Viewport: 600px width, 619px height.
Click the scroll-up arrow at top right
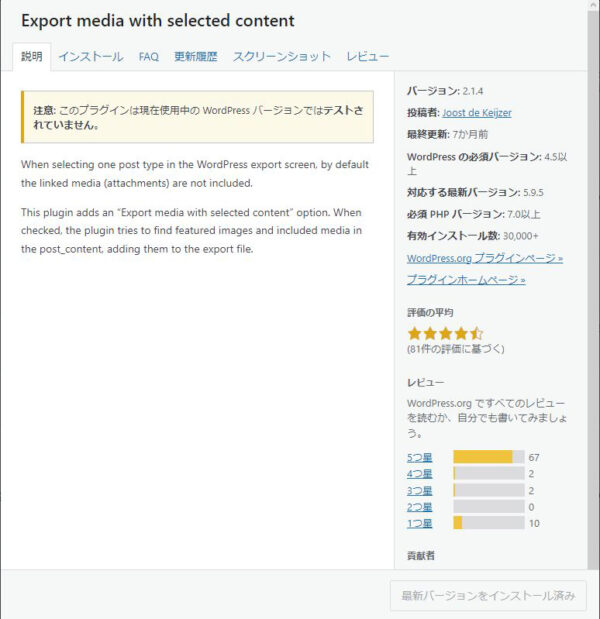(x=593, y=5)
